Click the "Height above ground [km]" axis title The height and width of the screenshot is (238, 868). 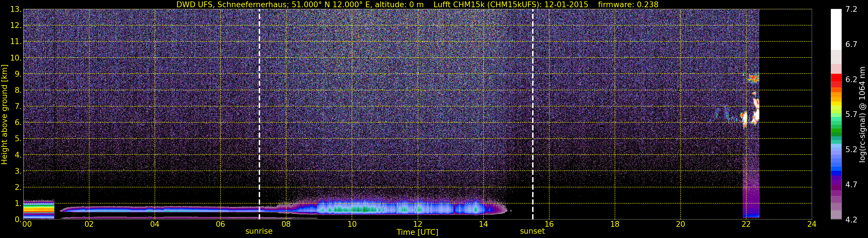tap(4, 114)
